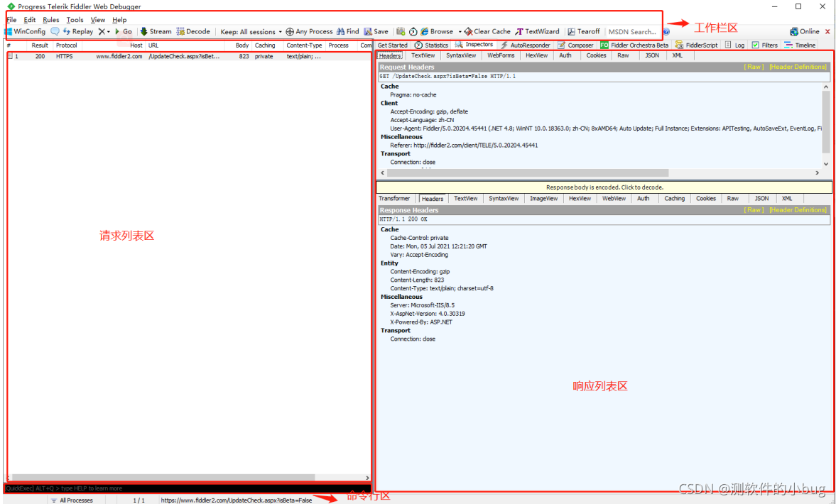Click the User-Agent request header line

click(606, 128)
